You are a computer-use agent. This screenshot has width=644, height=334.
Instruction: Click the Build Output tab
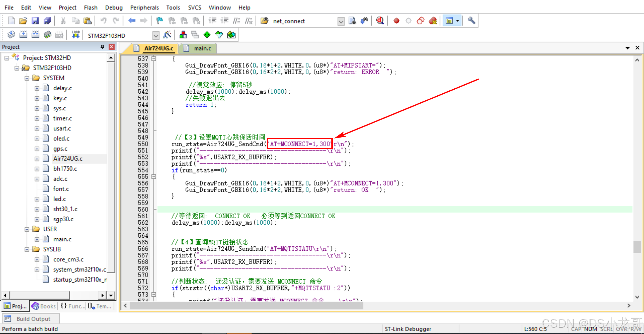pyautogui.click(x=31, y=319)
